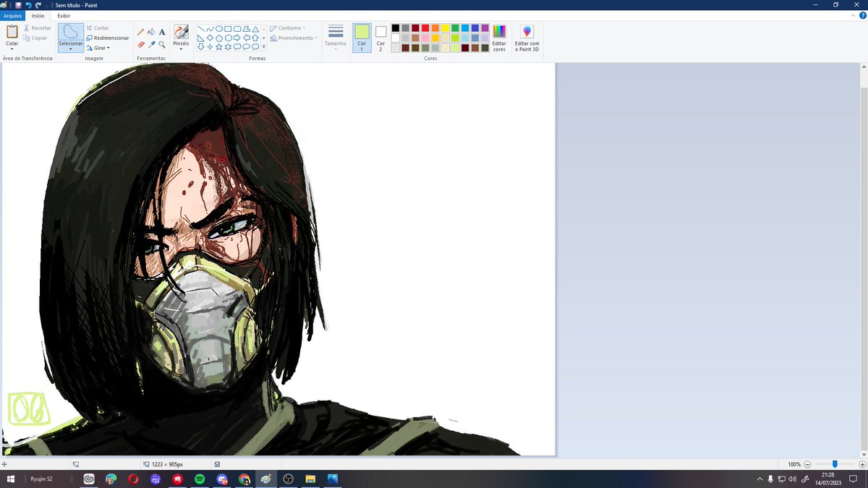Click the Pincéis brush icon
The width and height of the screenshot is (868, 488).
[181, 31]
